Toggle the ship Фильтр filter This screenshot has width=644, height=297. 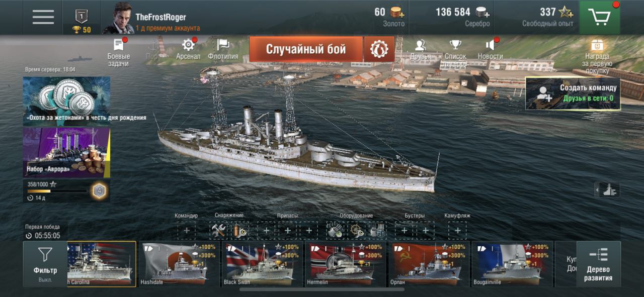coord(45,264)
